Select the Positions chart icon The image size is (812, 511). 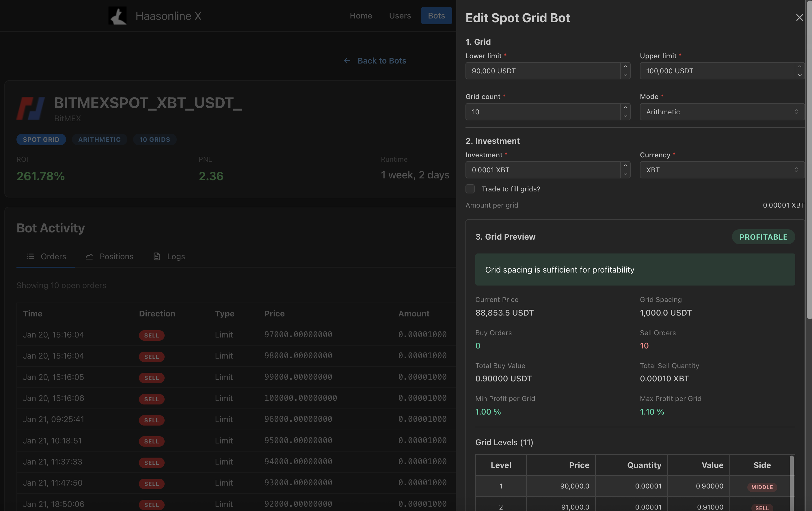(x=89, y=256)
